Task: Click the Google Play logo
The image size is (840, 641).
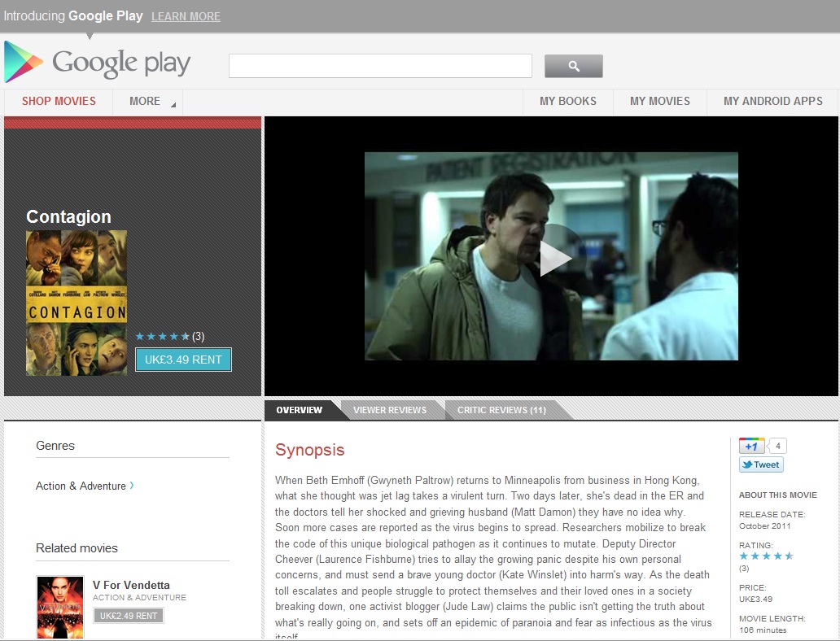Action: [97, 63]
